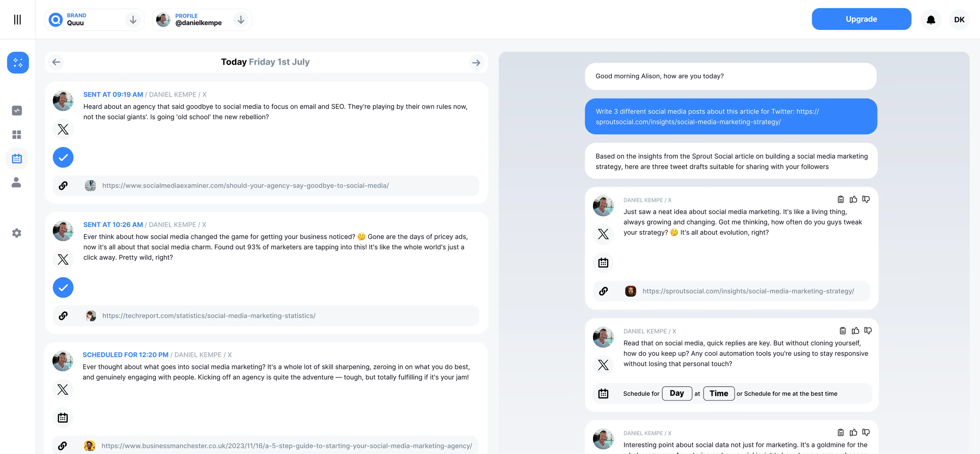
Task: Expand the Quuu brand dropdown
Action: 133,19
